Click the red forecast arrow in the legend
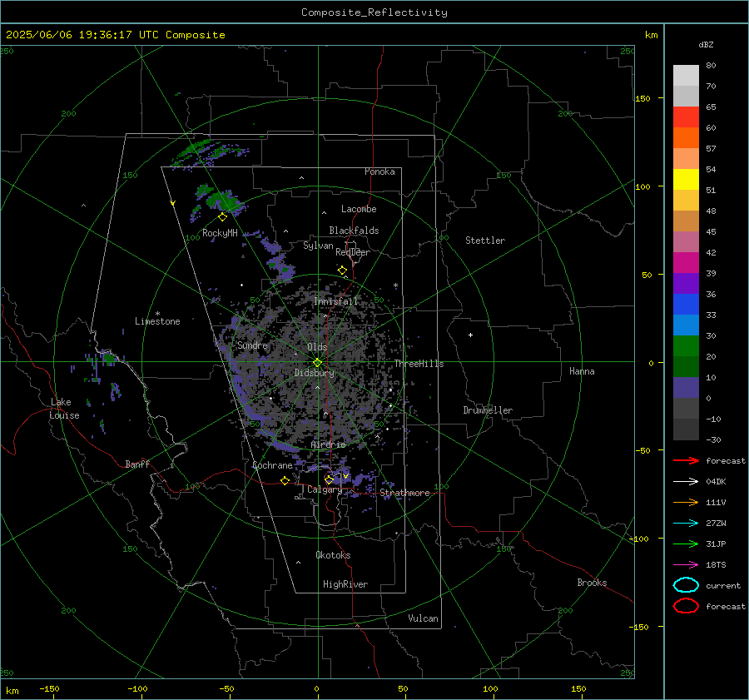This screenshot has width=749, height=700. pyautogui.click(x=686, y=460)
